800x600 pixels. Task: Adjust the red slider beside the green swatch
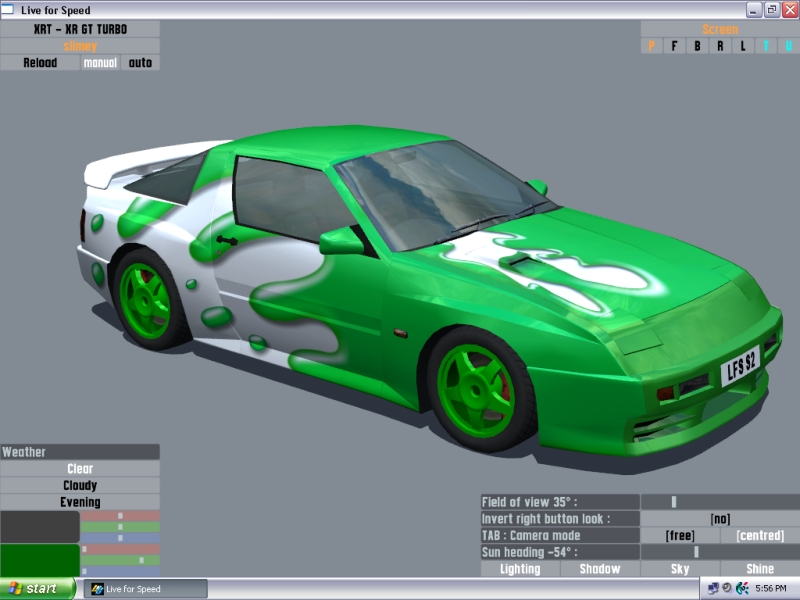[x=120, y=549]
